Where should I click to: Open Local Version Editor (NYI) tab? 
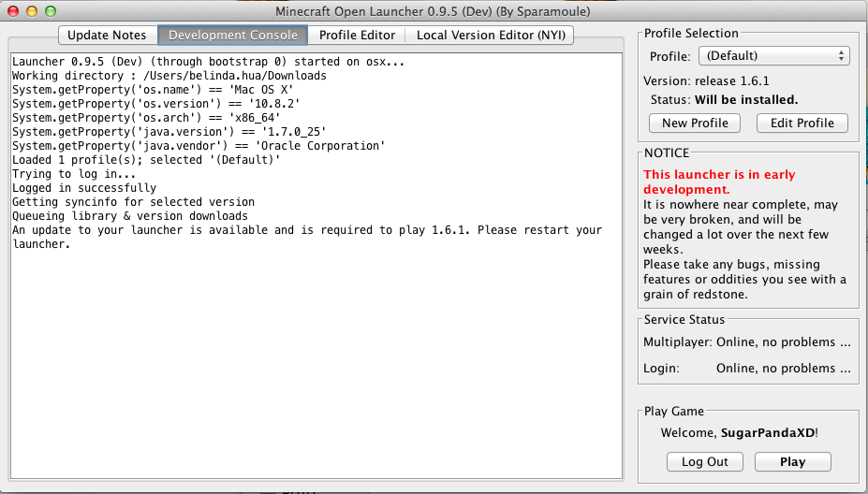pos(491,36)
